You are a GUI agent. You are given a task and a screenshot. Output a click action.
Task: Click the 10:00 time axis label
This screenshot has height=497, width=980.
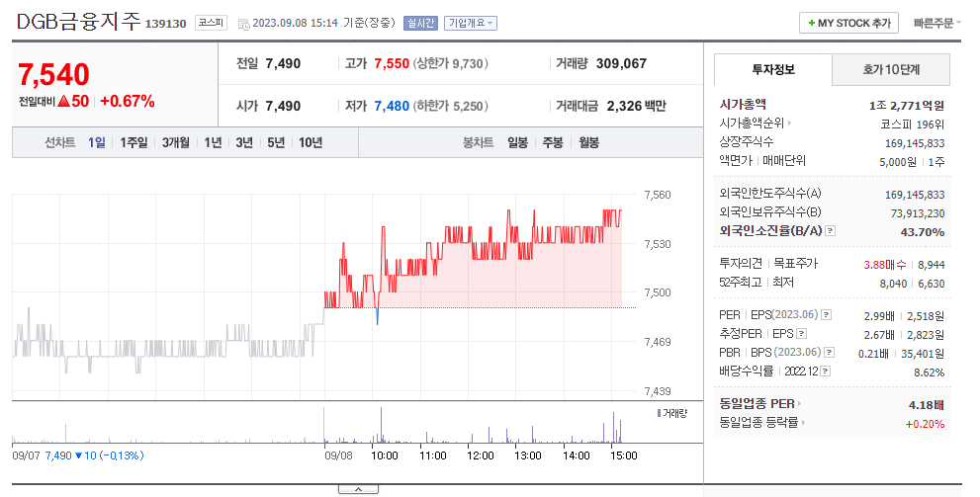(385, 456)
